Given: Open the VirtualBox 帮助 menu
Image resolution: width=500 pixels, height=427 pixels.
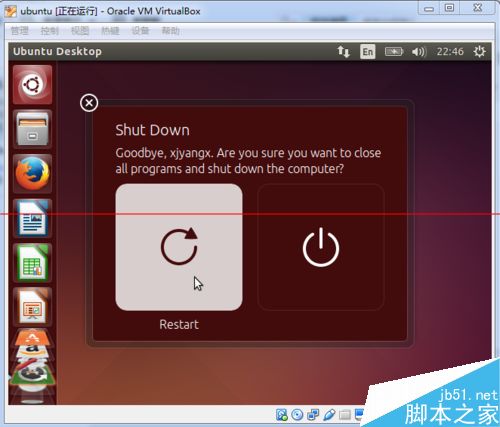Looking at the screenshot, I should click(x=170, y=31).
